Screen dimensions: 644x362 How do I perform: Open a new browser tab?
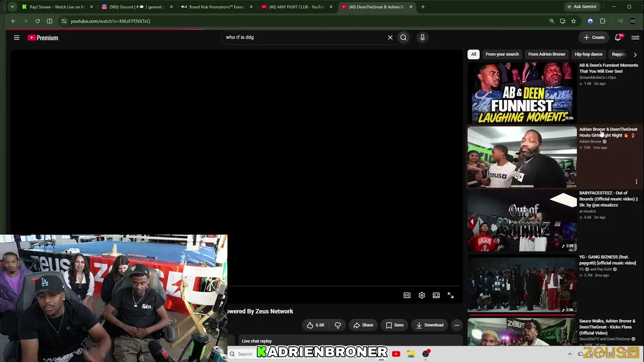(423, 7)
